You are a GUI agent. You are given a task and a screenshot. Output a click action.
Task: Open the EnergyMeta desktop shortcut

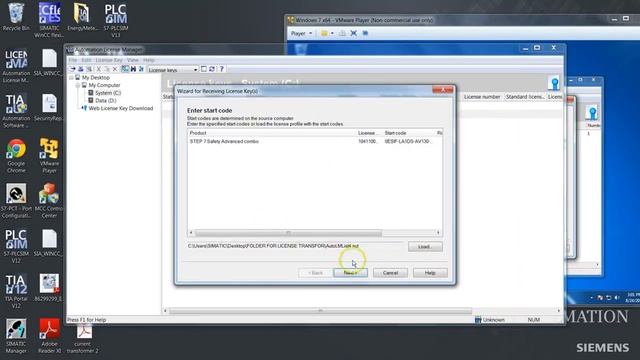pos(82,16)
